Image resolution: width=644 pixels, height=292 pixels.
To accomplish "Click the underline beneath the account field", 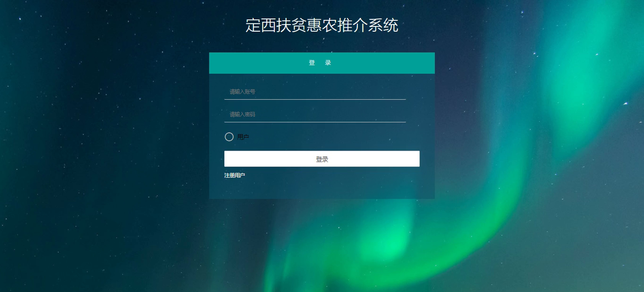I will (315, 99).
